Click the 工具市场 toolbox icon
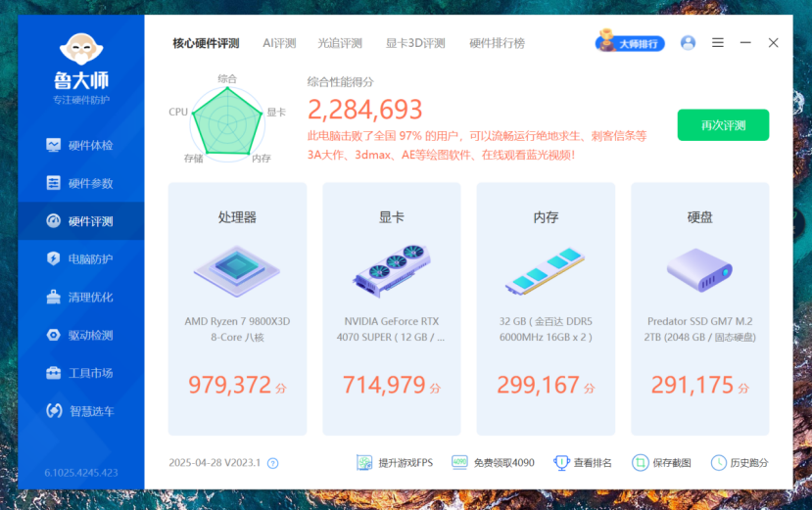The height and width of the screenshot is (510, 812). pyautogui.click(x=53, y=373)
